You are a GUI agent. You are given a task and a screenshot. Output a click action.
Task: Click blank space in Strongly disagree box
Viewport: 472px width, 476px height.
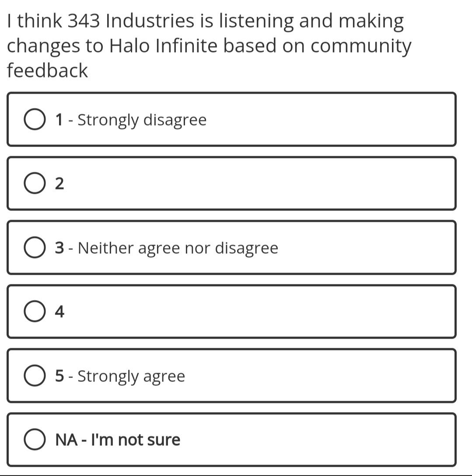tap(328, 120)
